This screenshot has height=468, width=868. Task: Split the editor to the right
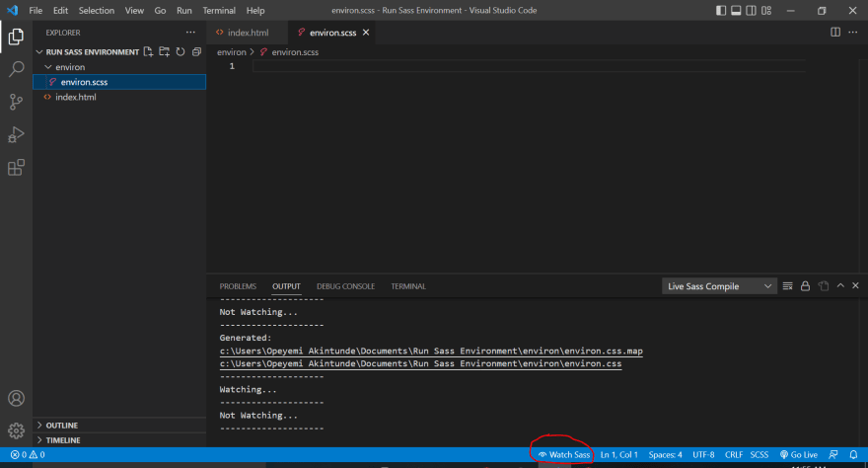coord(835,33)
